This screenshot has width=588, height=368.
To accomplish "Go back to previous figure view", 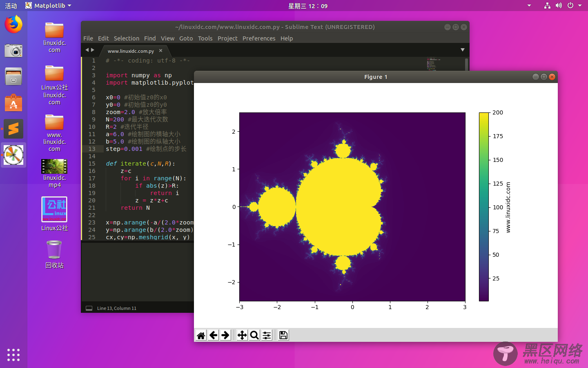I will (213, 335).
